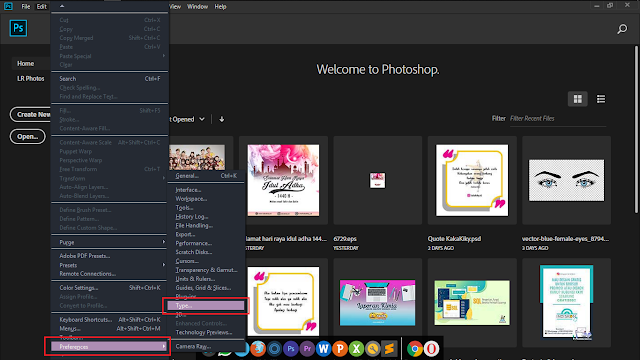Image resolution: width=640 pixels, height=360 pixels.
Task: Launch Google Chrome from the taskbar
Action: [x=415, y=349]
